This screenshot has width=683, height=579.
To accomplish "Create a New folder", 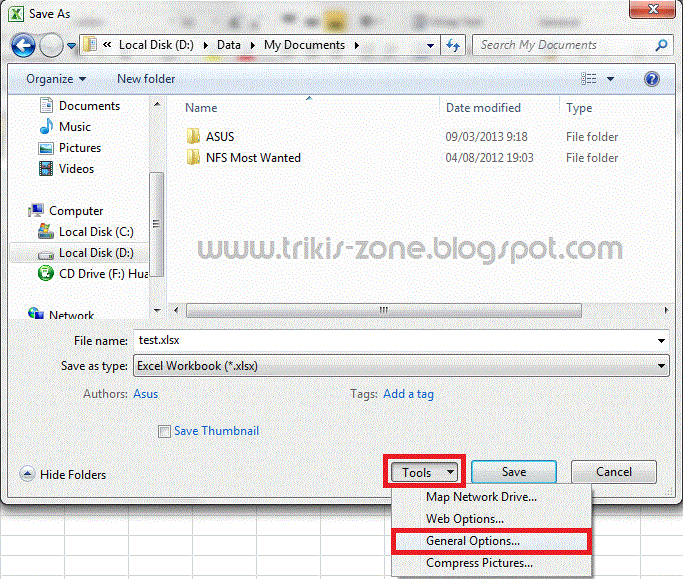I will click(x=146, y=79).
